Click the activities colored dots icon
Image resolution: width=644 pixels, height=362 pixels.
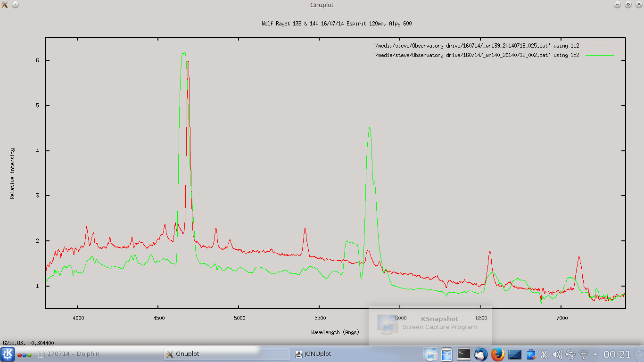click(25, 354)
